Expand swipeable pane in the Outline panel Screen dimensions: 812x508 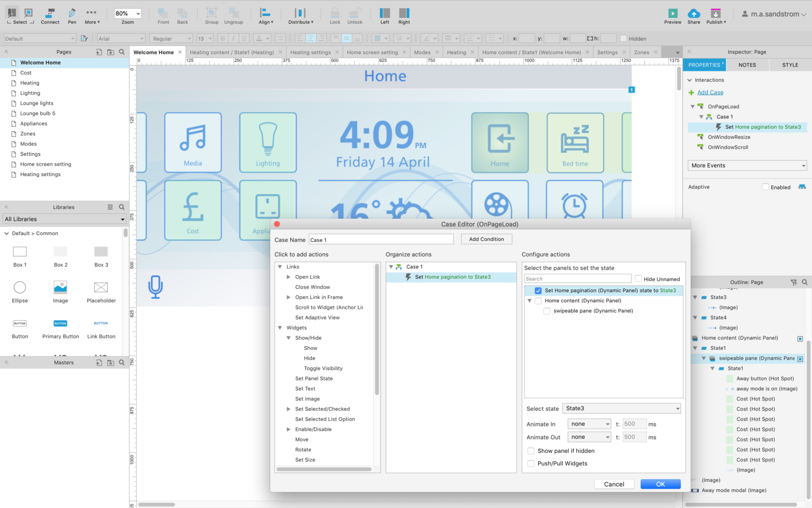703,358
